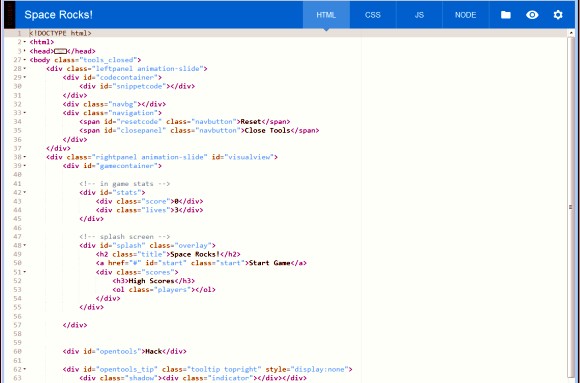Switch to the CSS tab

372,15
